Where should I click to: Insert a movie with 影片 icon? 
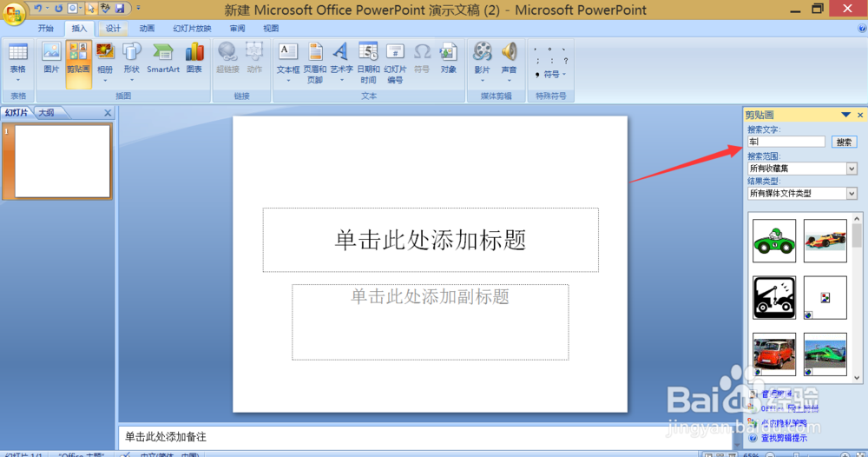tap(482, 63)
